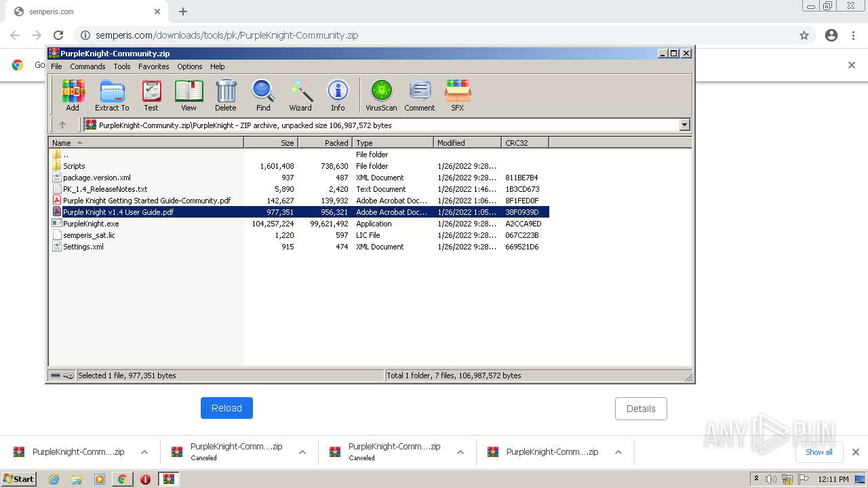Open the Tools menu
Screen dimensions: 868x488
tap(122, 66)
